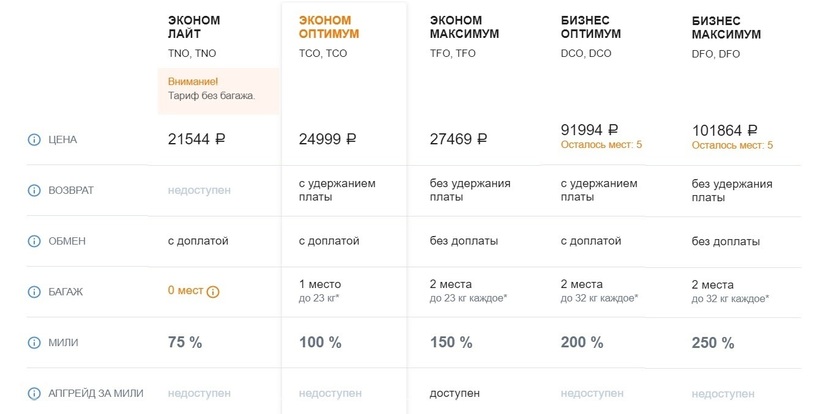Select the 27469 ₽ price
Screen dimensions: 820x414
click(x=458, y=140)
